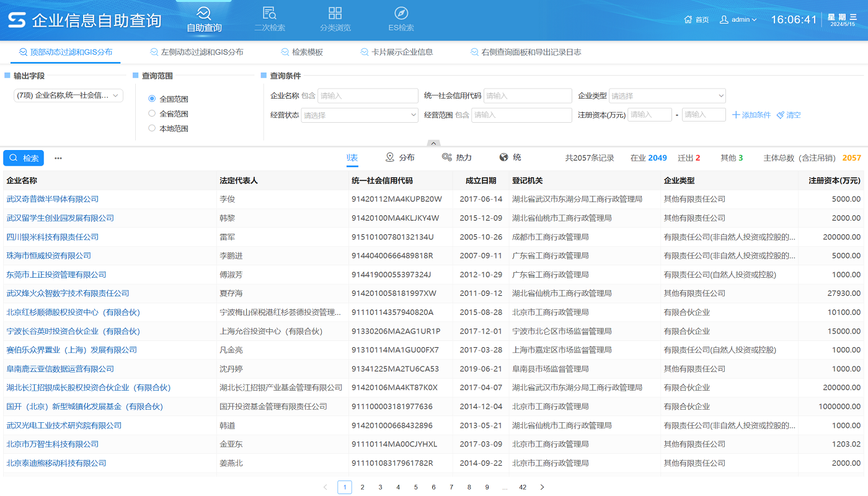Switch to 分布 map view icon
Screen dimensions: 868x496
pos(390,157)
